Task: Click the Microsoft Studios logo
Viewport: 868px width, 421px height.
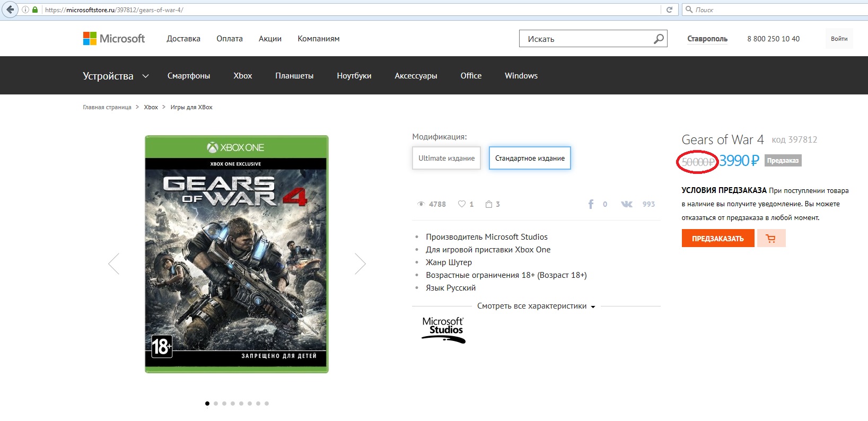Action: tap(443, 330)
